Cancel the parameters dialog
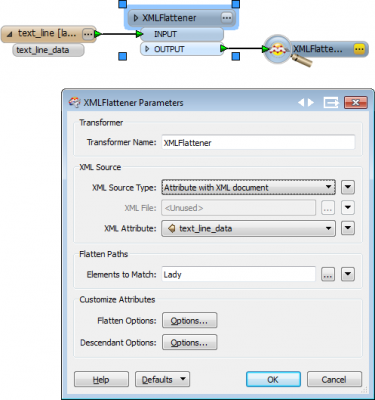375x400 pixels. (x=334, y=380)
